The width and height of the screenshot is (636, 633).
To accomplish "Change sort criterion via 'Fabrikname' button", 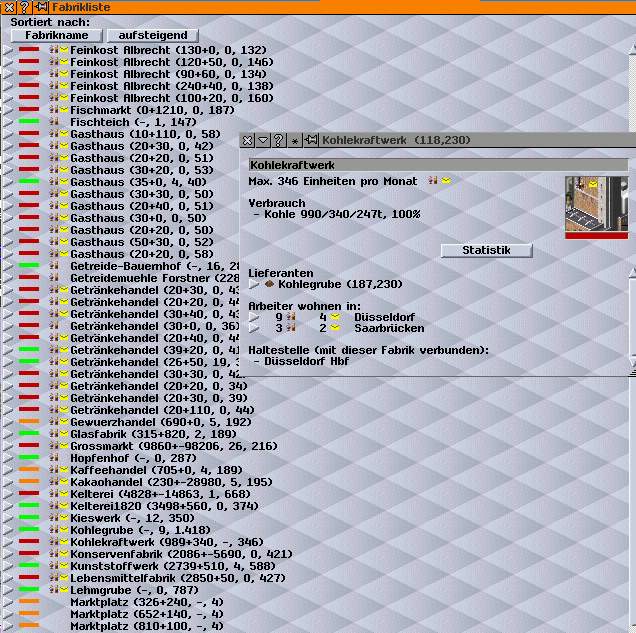I will [52, 35].
